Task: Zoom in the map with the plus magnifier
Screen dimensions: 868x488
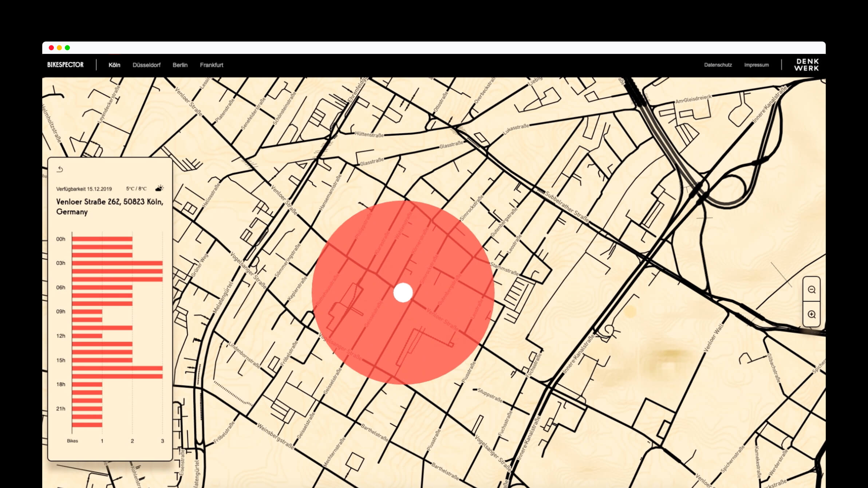Action: point(811,314)
